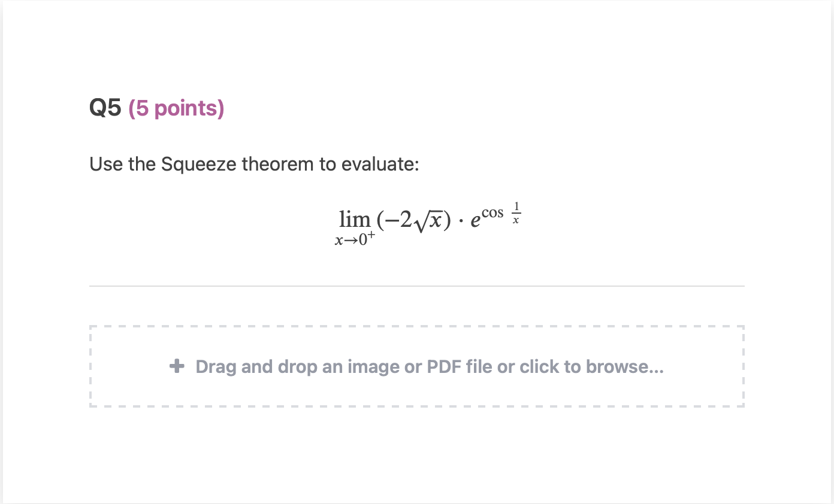Click the limit expression formula
Image resolution: width=834 pixels, height=504 pixels.
(x=428, y=221)
